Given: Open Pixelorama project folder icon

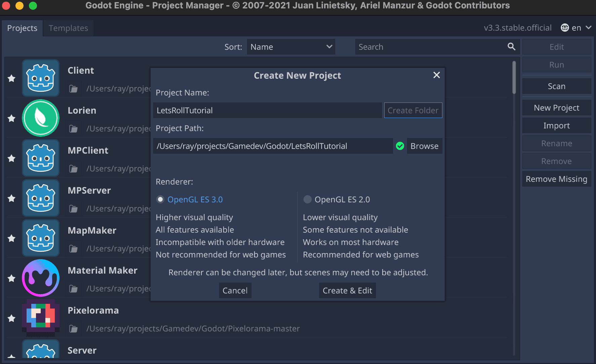Looking at the screenshot, I should tap(73, 329).
